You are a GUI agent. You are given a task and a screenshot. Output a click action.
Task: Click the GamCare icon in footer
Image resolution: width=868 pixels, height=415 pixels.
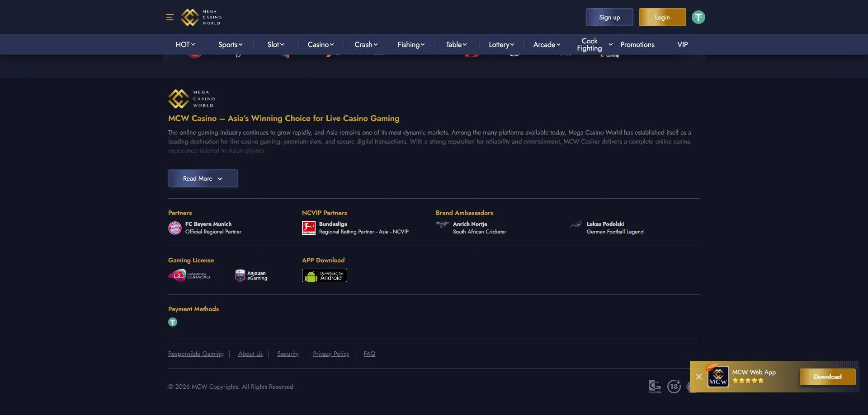[655, 387]
